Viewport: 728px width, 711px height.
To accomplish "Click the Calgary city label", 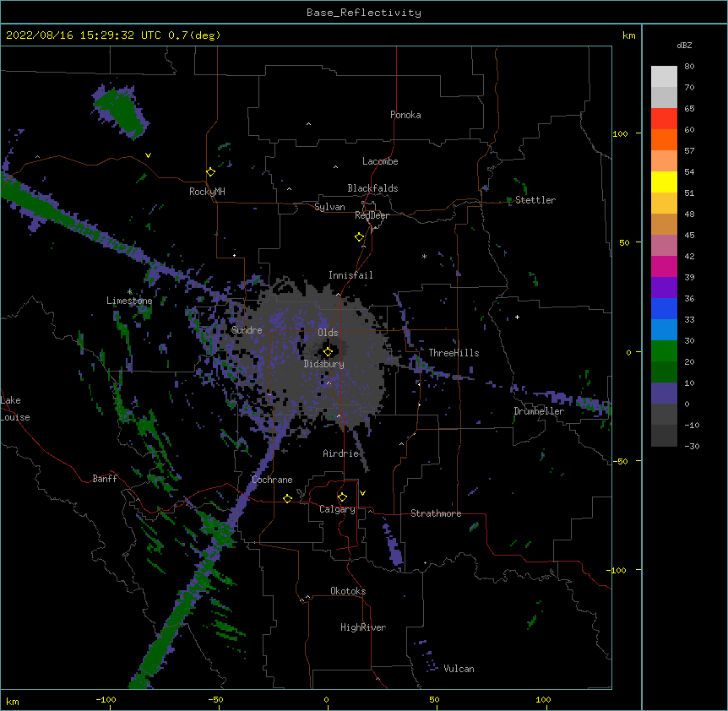I will click(337, 509).
